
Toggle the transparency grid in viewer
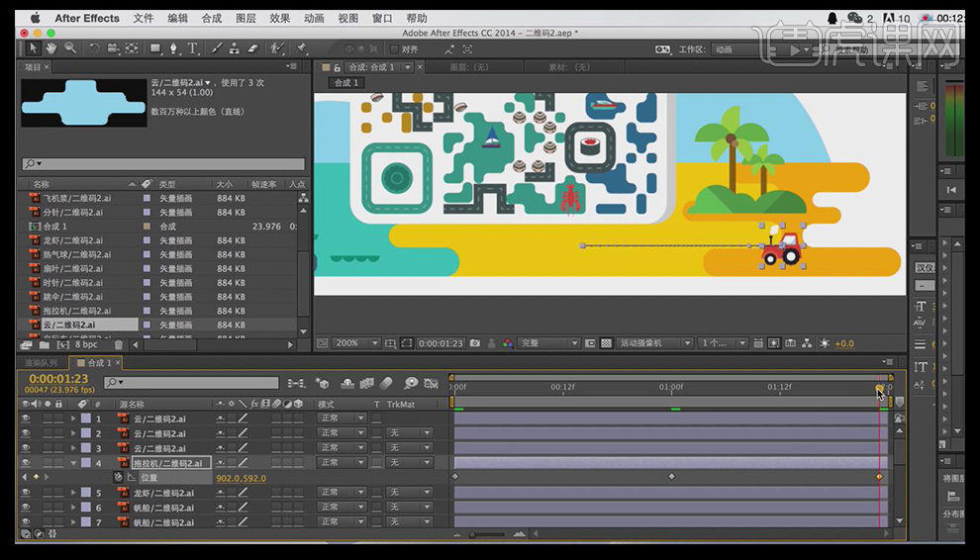pos(606,343)
